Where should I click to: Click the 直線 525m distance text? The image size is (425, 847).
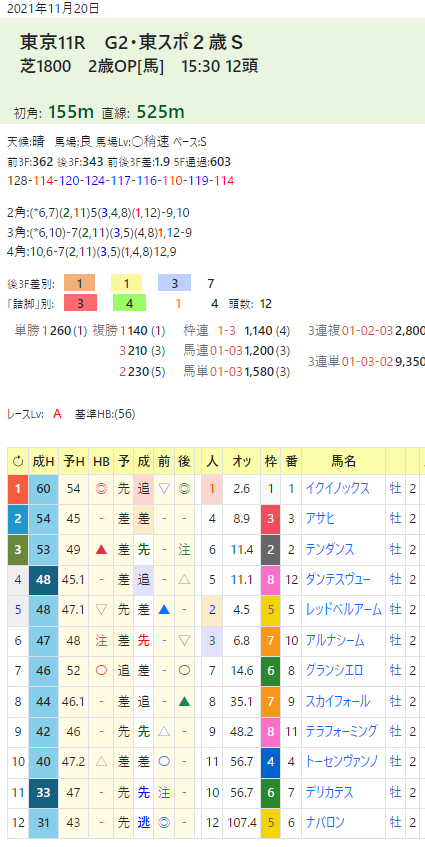pyautogui.click(x=145, y=112)
